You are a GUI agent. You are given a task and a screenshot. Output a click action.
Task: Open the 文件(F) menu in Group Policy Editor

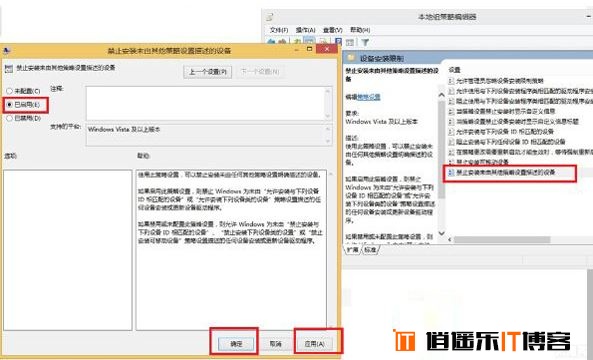pos(279,30)
